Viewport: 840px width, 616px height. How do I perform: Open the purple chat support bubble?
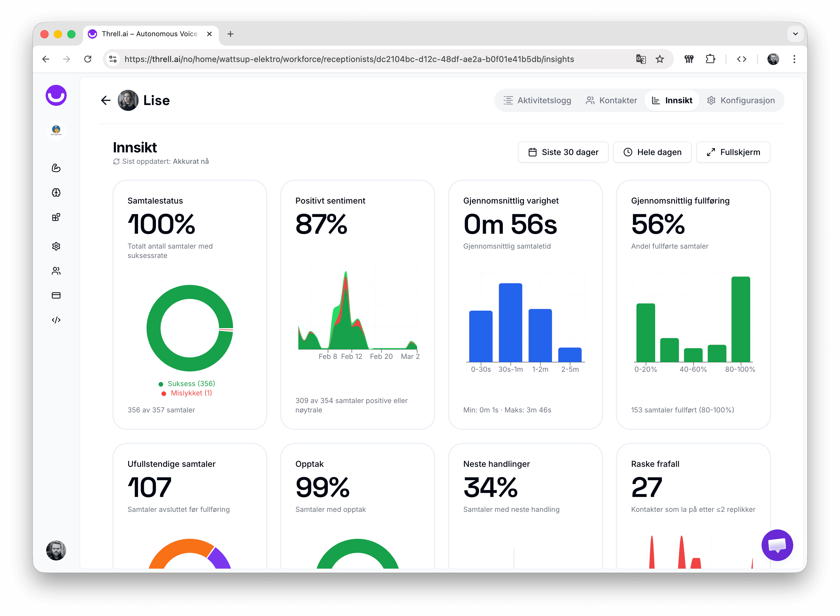(x=777, y=545)
